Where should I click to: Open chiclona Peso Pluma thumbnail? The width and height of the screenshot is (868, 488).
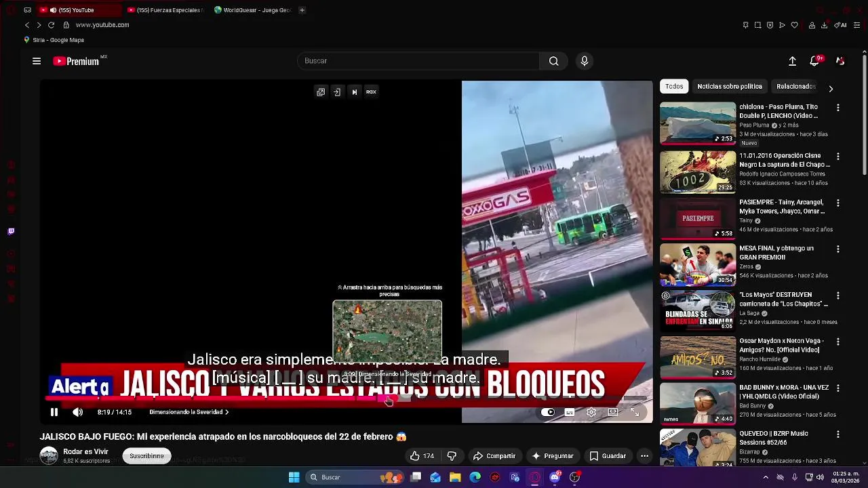[698, 123]
